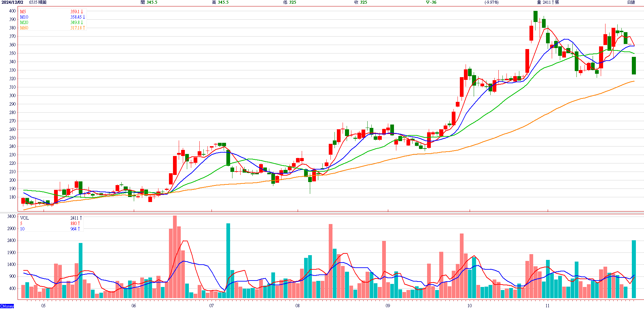Screen dimensions: 644x312
Task: Click the 日線 daily chart label
Action: click(x=631, y=2)
